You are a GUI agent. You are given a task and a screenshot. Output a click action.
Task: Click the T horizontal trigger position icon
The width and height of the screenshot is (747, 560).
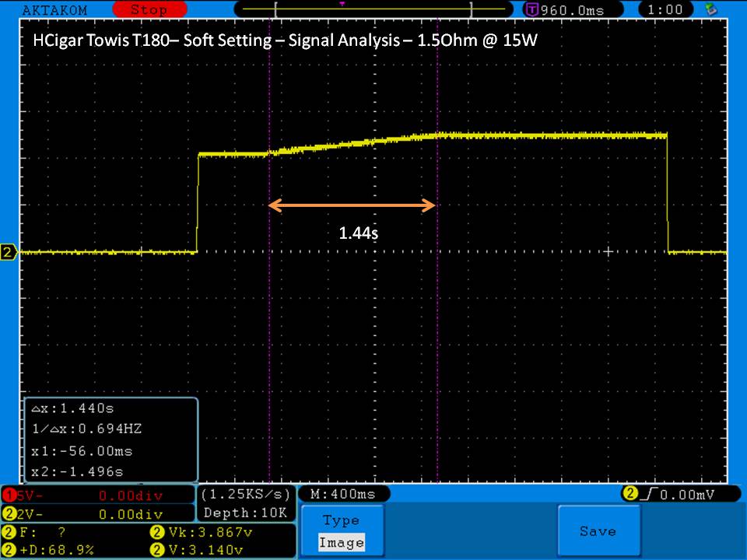coord(532,10)
